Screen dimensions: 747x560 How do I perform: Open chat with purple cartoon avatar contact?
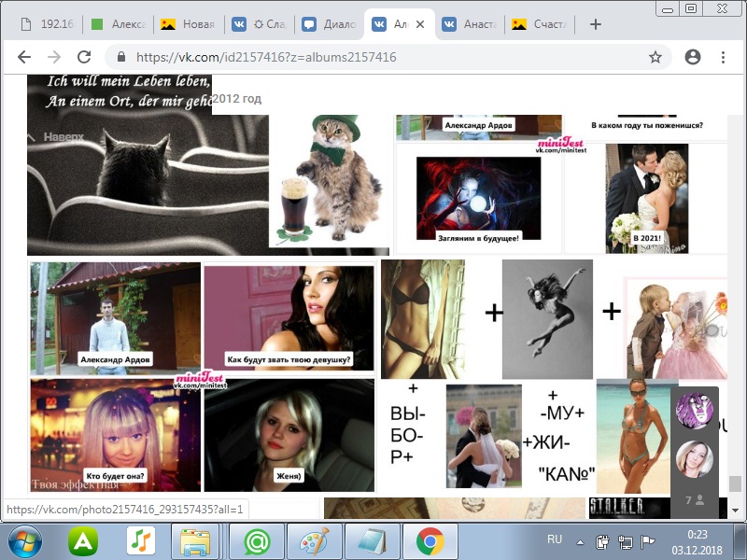pyautogui.click(x=695, y=411)
